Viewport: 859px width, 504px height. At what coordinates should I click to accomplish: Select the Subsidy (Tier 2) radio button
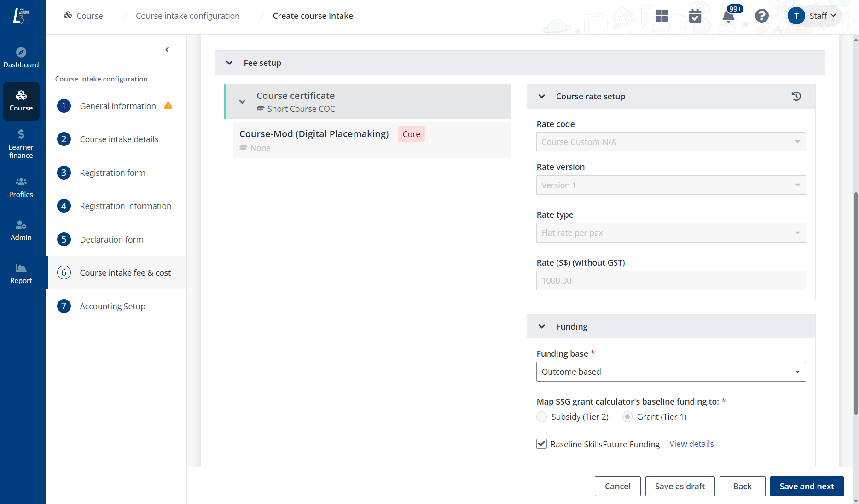click(x=542, y=417)
